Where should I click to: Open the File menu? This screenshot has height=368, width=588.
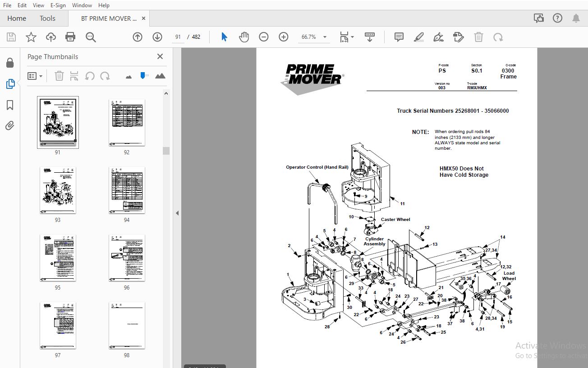(7, 5)
